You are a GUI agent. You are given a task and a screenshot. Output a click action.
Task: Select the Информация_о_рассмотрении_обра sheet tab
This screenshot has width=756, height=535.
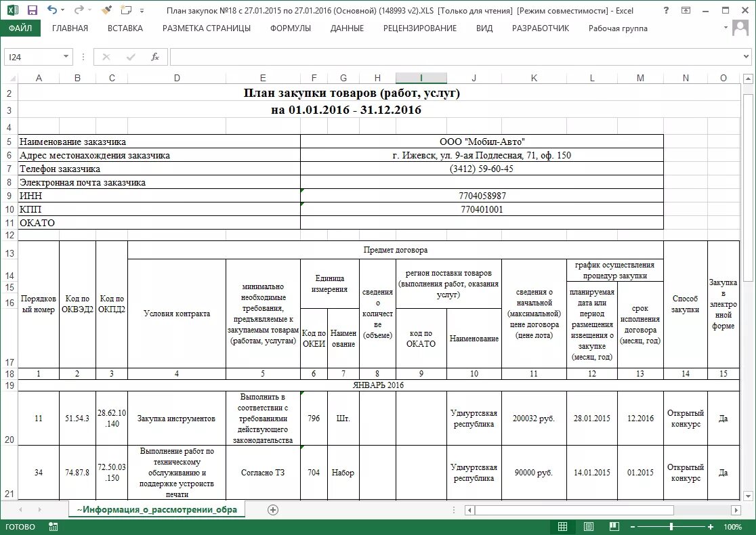[x=156, y=509]
